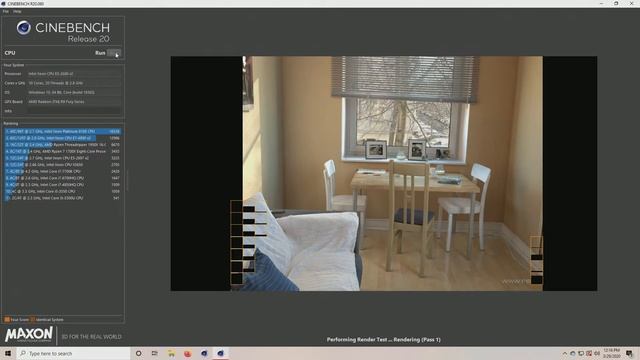The image size is (640, 360).
Task: Switch to the first Cinebench taskbar icon
Action: click(204, 353)
